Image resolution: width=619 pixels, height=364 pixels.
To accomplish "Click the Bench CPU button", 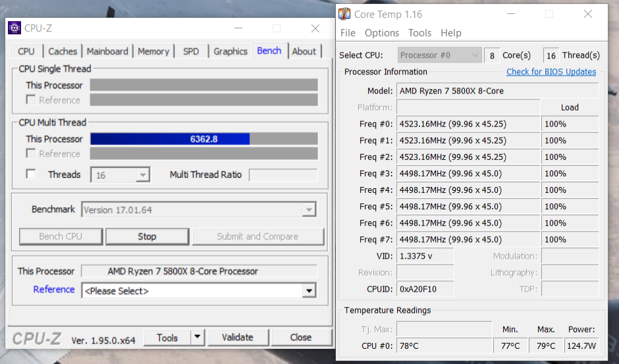I will point(61,236).
